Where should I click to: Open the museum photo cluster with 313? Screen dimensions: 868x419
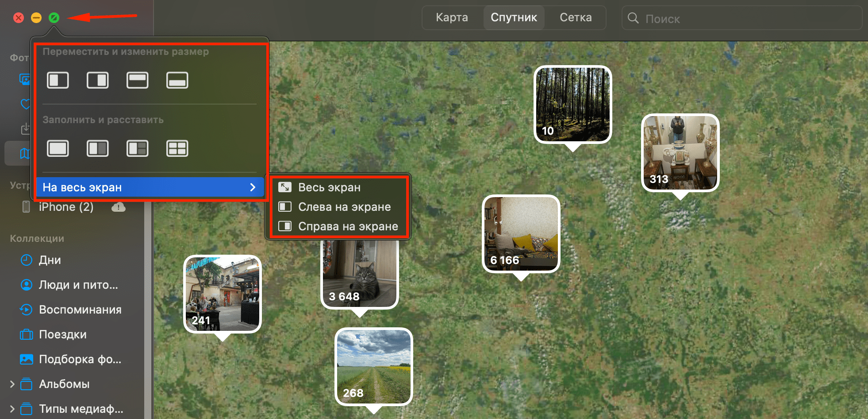[680, 153]
